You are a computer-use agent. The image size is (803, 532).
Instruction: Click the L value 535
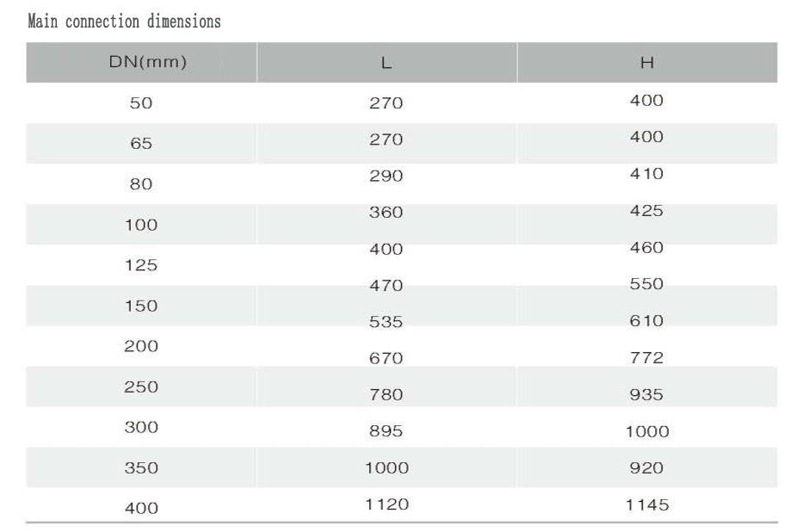click(x=386, y=322)
